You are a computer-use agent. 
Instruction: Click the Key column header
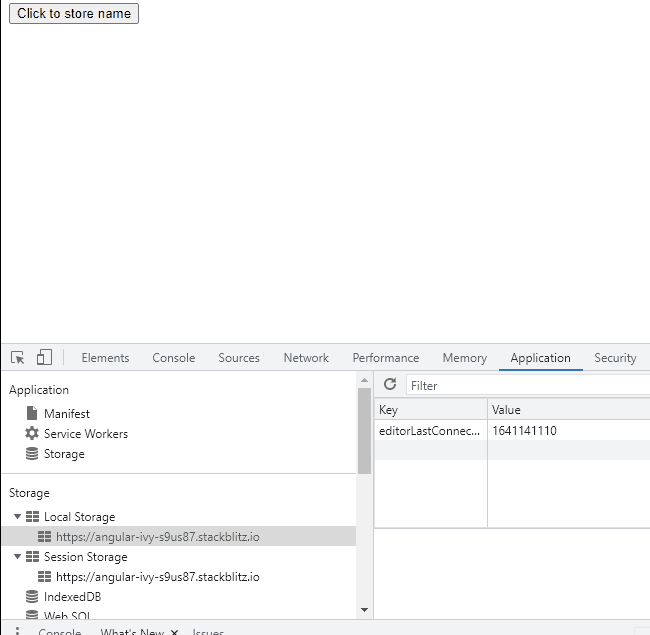pos(430,410)
